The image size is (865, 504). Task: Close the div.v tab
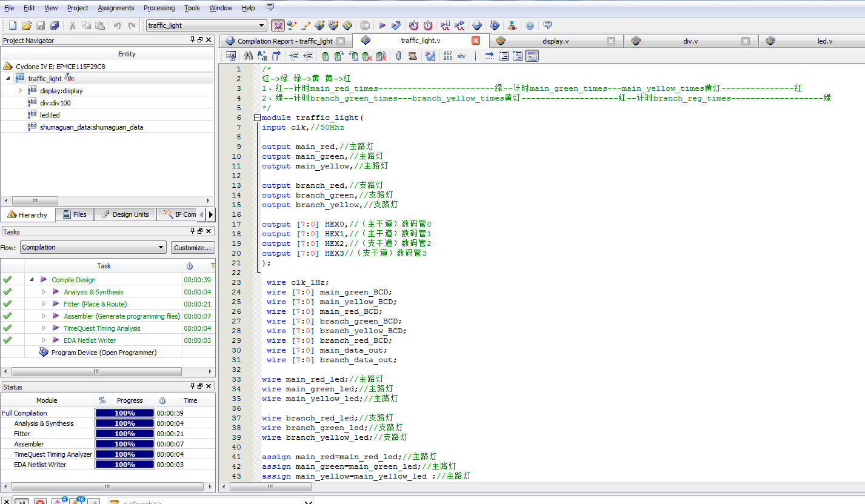pyautogui.click(x=746, y=41)
